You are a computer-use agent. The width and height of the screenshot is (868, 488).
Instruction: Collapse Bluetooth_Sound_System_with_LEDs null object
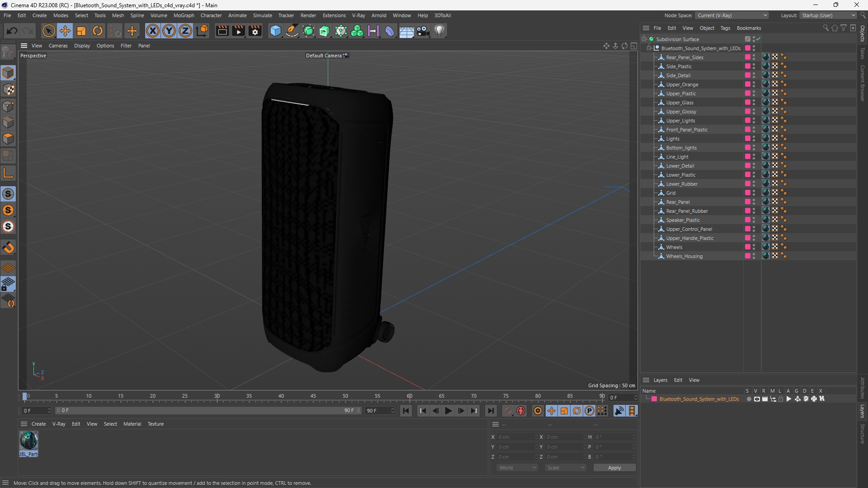649,48
